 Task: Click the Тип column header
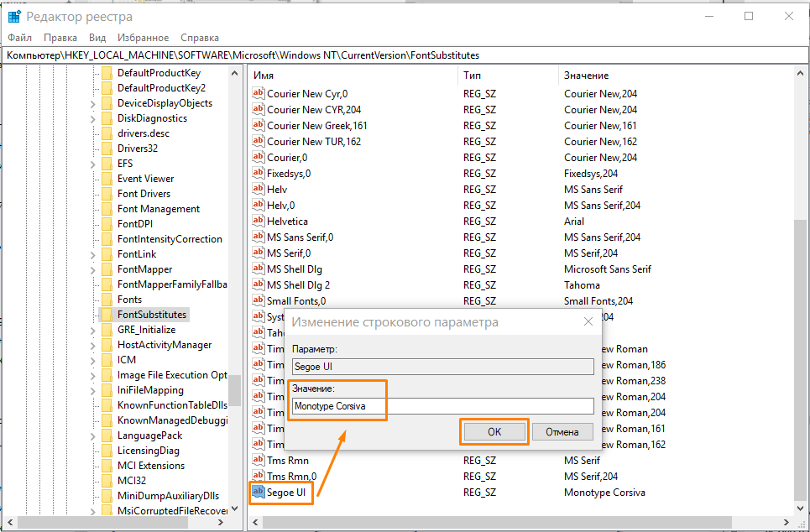[508, 76]
